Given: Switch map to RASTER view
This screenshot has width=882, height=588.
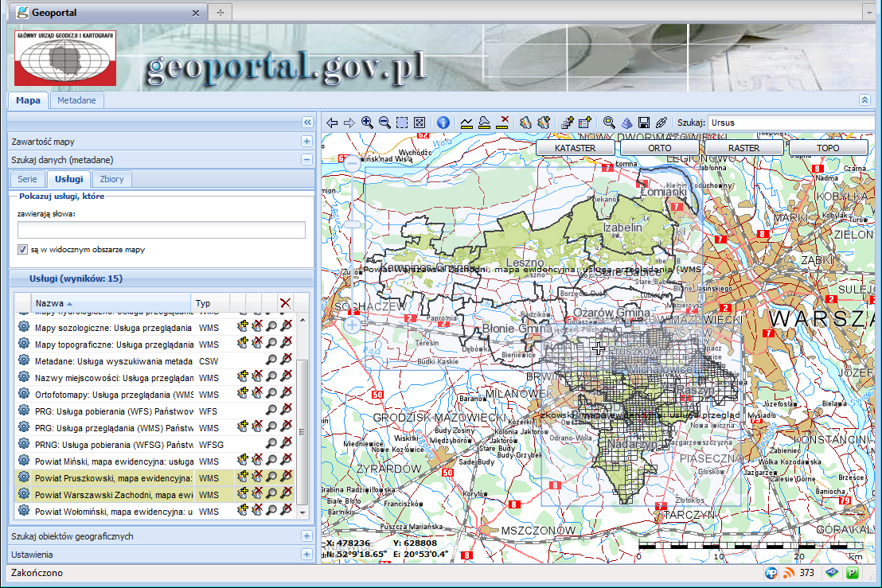Looking at the screenshot, I should 743,148.
